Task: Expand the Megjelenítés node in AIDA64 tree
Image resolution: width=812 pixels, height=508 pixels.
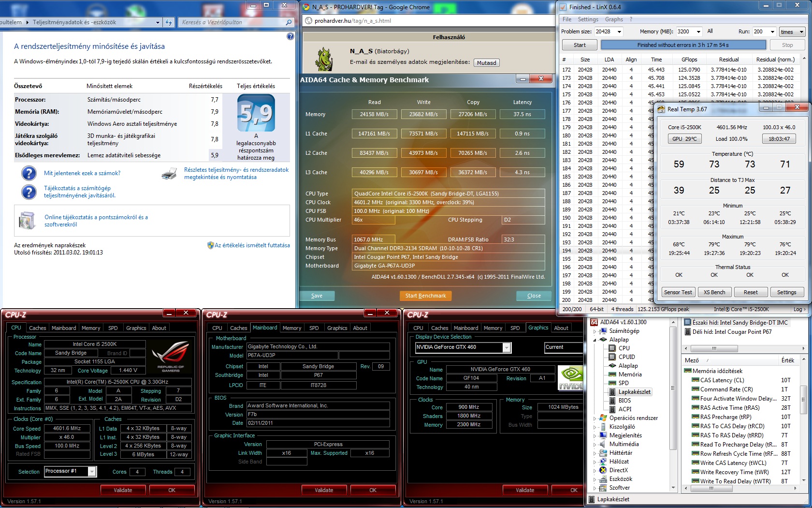Action: [595, 436]
